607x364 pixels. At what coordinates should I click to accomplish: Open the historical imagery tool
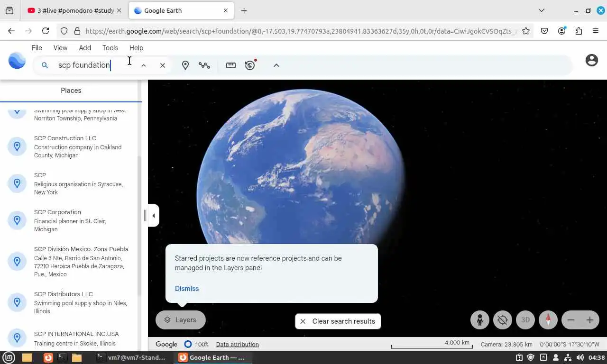pos(250,65)
